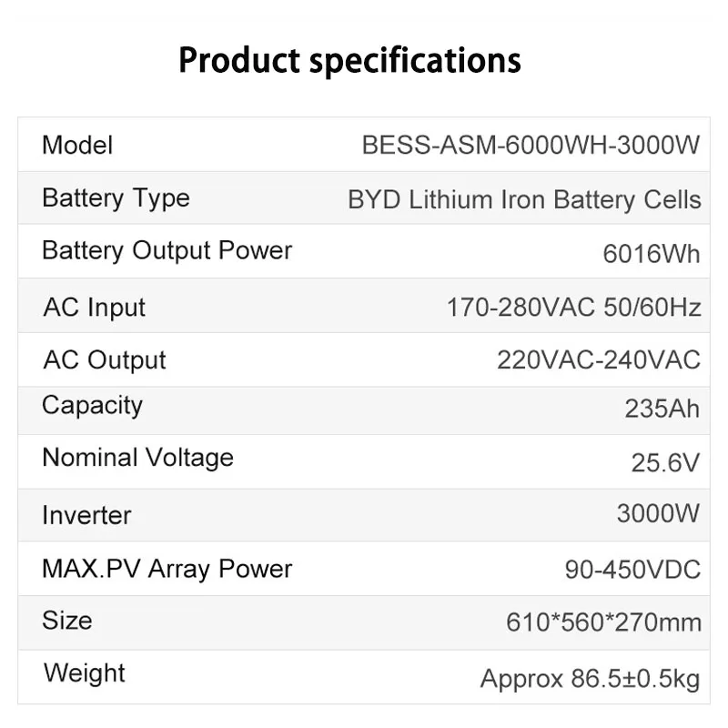Select the 610*560*270mm size value
Viewport: 728px width, 728px height.
603,622
